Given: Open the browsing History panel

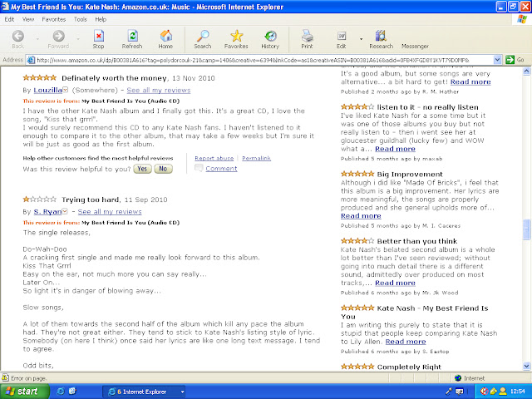Looking at the screenshot, I should tap(270, 36).
